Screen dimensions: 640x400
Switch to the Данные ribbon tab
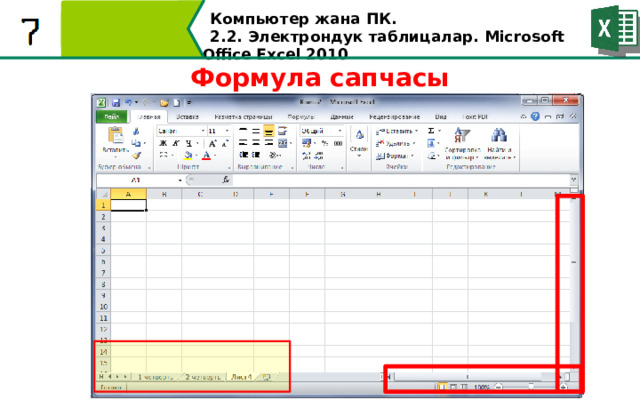point(342,117)
